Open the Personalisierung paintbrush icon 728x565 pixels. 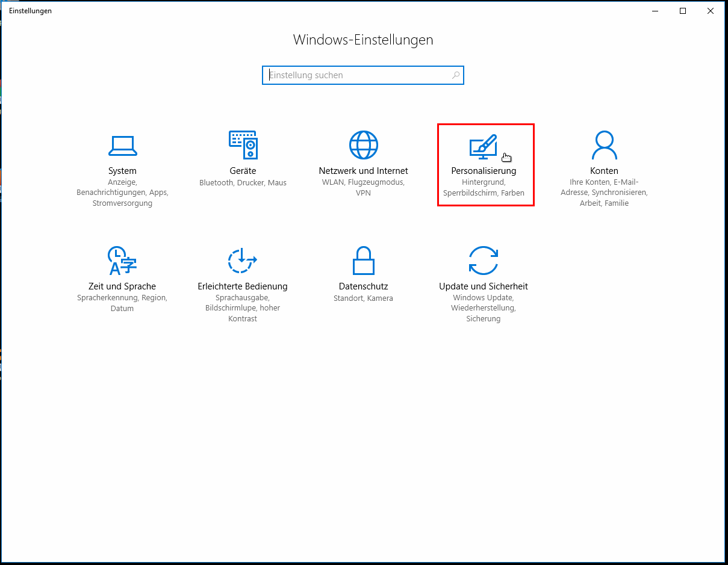[x=484, y=146]
